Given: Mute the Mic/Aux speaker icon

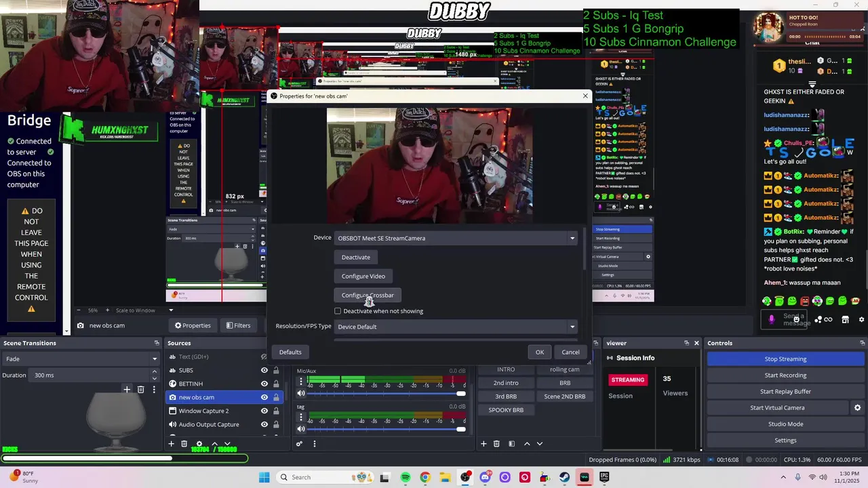Looking at the screenshot, I should (301, 393).
